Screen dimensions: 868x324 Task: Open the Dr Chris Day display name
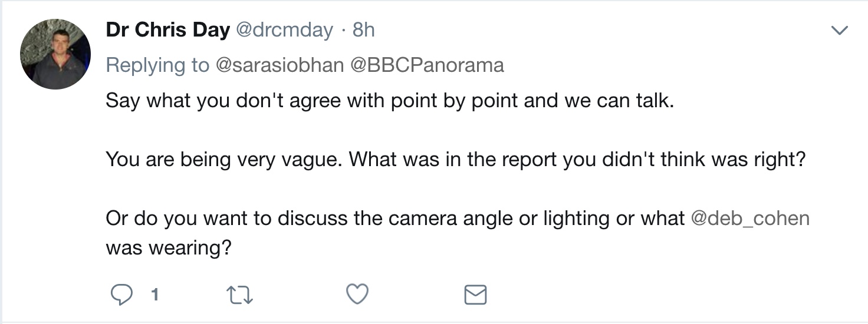pos(167,30)
